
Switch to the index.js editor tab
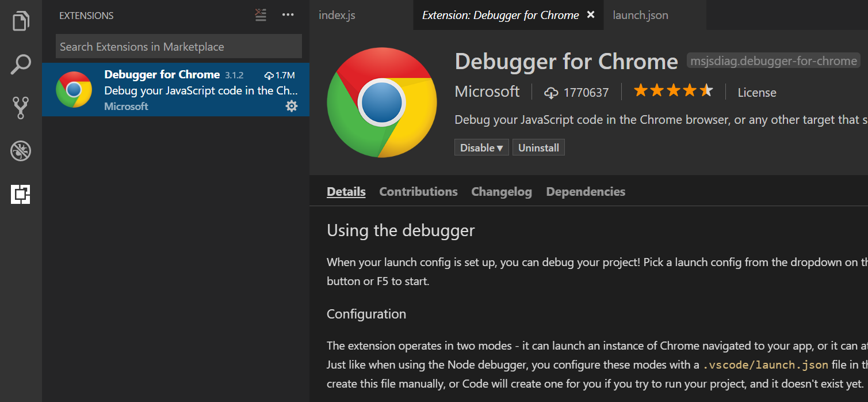(337, 15)
